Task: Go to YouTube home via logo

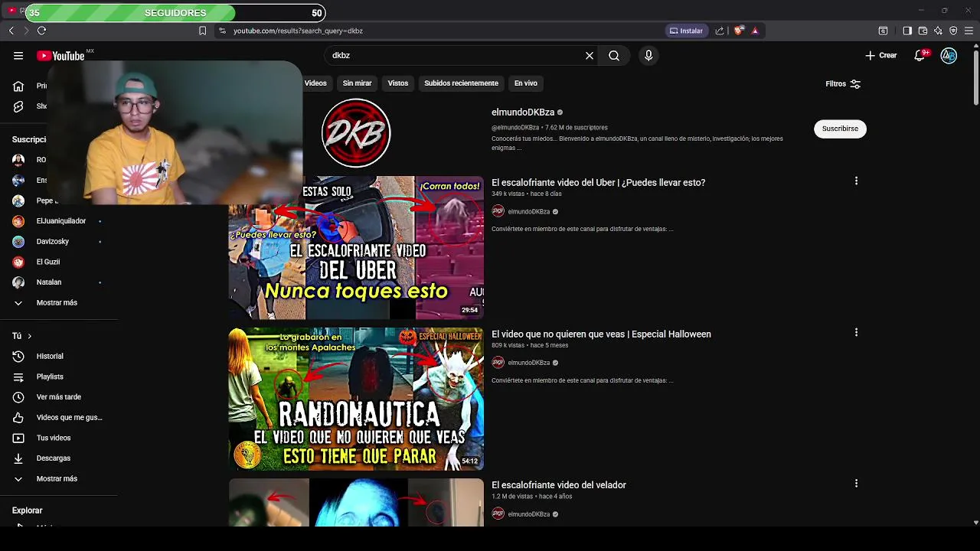Action: click(x=61, y=56)
